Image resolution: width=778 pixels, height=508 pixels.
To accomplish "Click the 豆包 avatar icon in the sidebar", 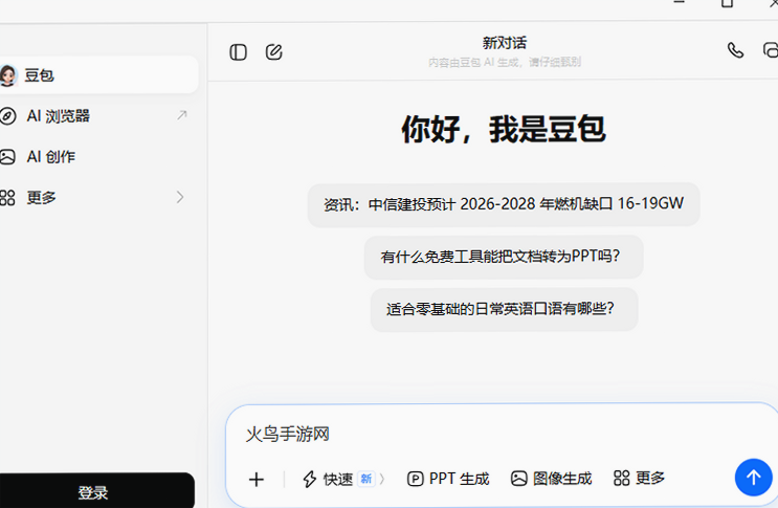I will pyautogui.click(x=8, y=75).
